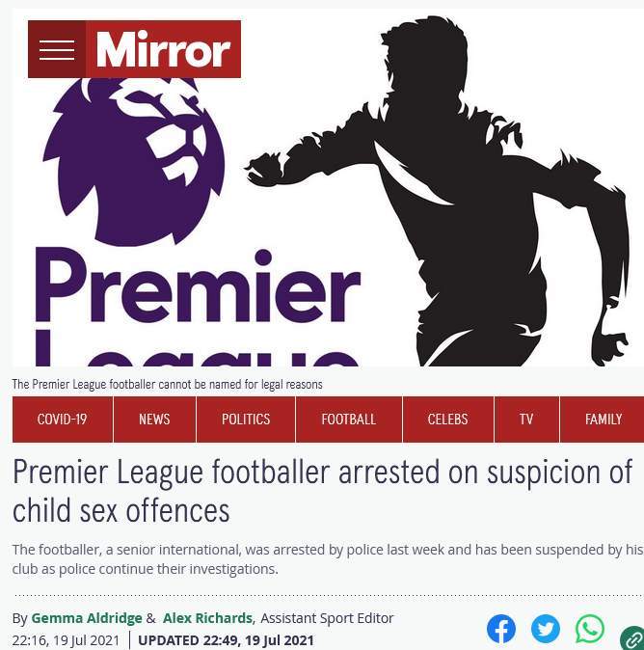Open the Family section

(x=603, y=420)
